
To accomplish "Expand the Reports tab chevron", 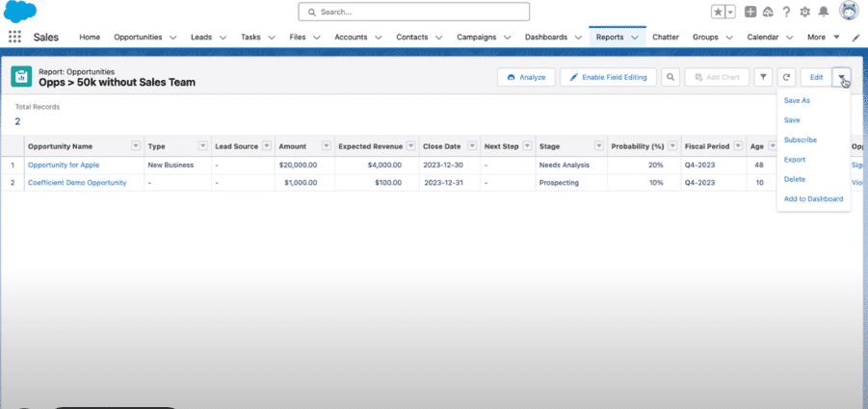I will [x=635, y=38].
